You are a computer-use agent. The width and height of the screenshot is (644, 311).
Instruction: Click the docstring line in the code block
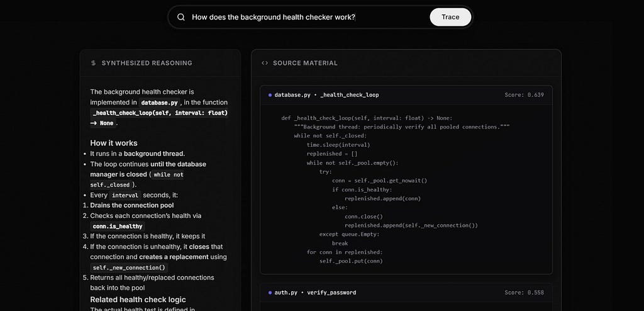pyautogui.click(x=402, y=127)
